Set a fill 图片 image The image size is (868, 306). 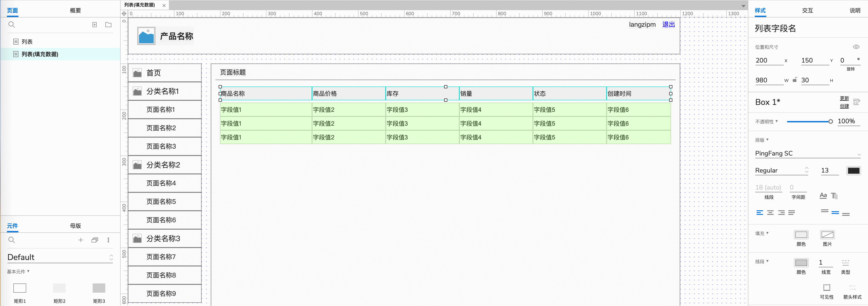[827, 234]
